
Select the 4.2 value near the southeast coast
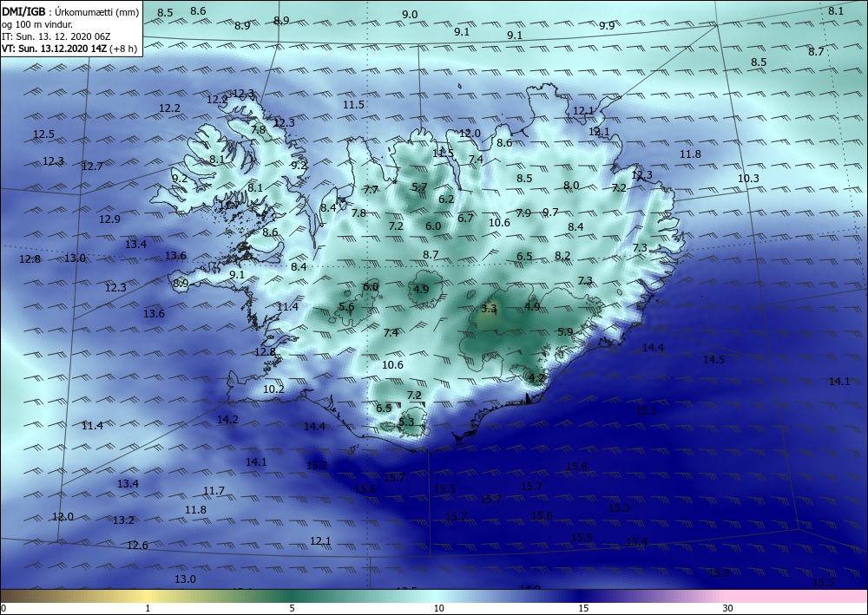(537, 378)
